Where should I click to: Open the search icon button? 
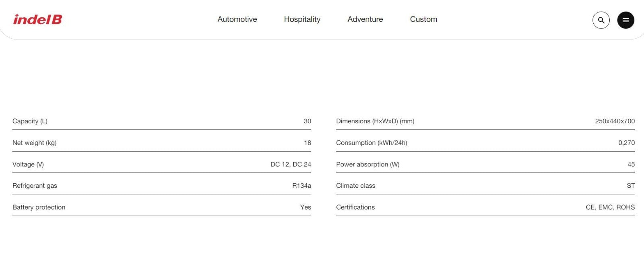click(601, 20)
